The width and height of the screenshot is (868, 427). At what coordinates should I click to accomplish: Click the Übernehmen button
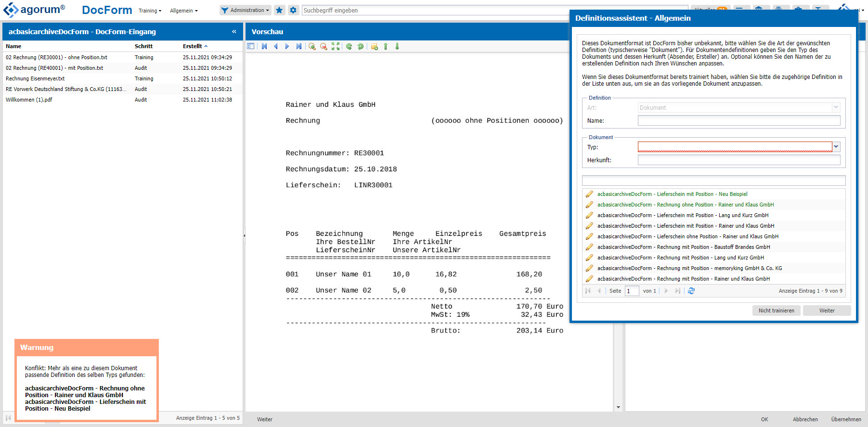click(846, 419)
